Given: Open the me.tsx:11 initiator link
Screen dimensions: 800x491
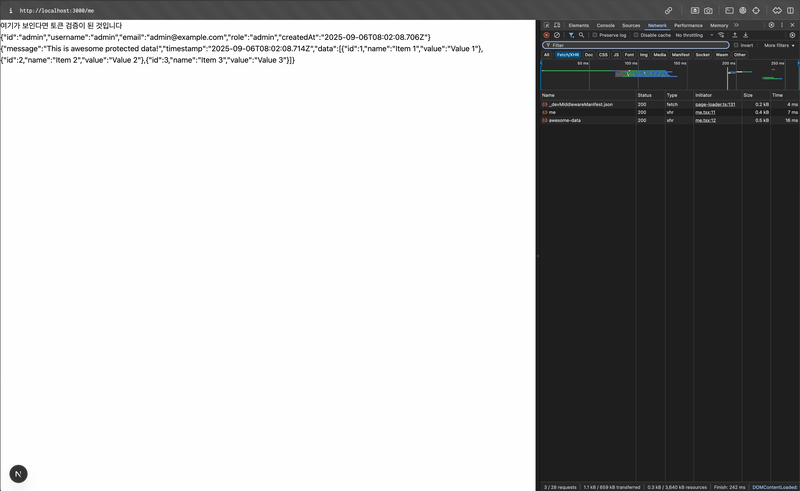Looking at the screenshot, I should (705, 112).
